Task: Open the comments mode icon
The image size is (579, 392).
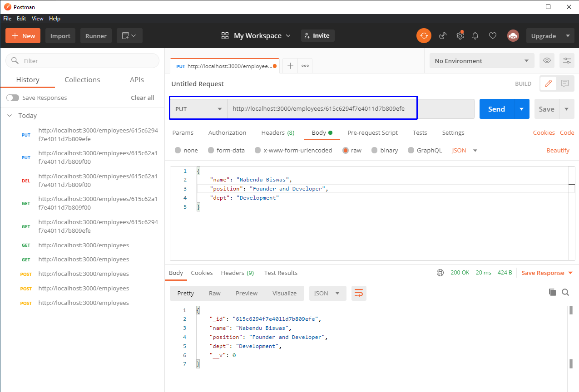Action: point(565,83)
